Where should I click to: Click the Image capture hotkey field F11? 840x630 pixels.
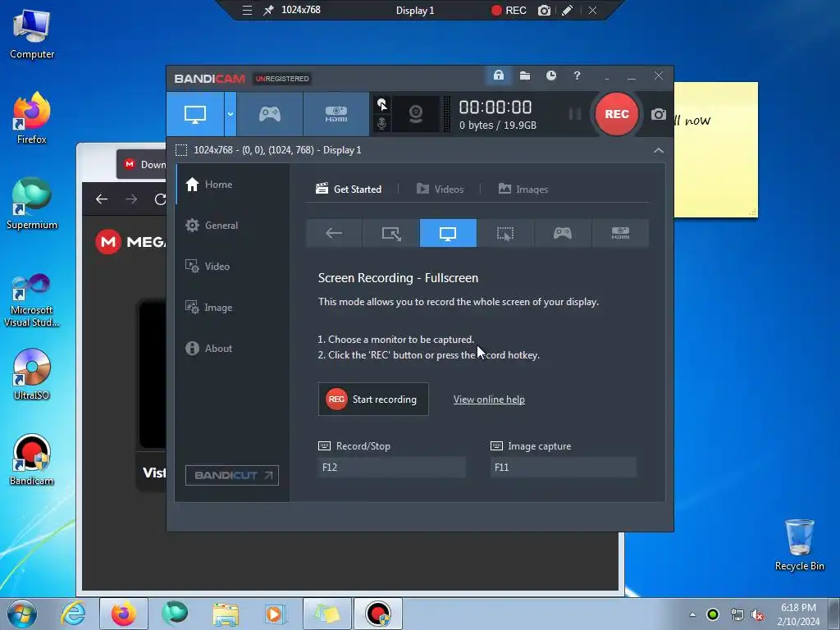564,467
